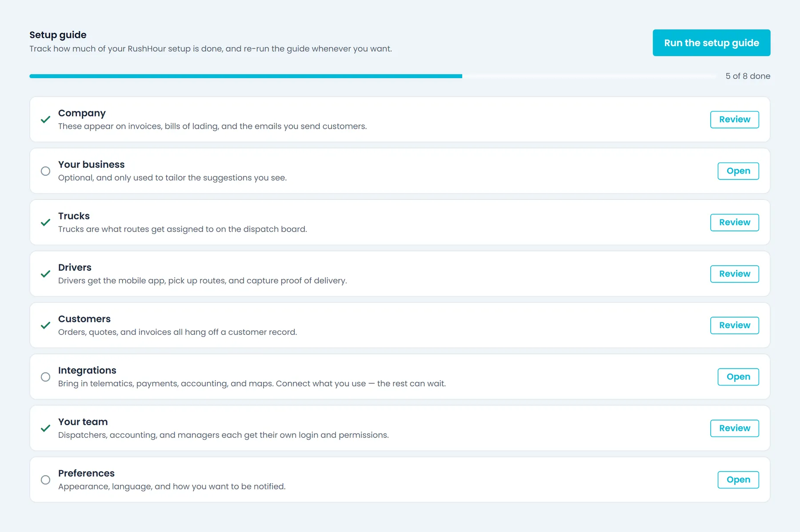
Task: Review the Your team step
Action: click(735, 429)
